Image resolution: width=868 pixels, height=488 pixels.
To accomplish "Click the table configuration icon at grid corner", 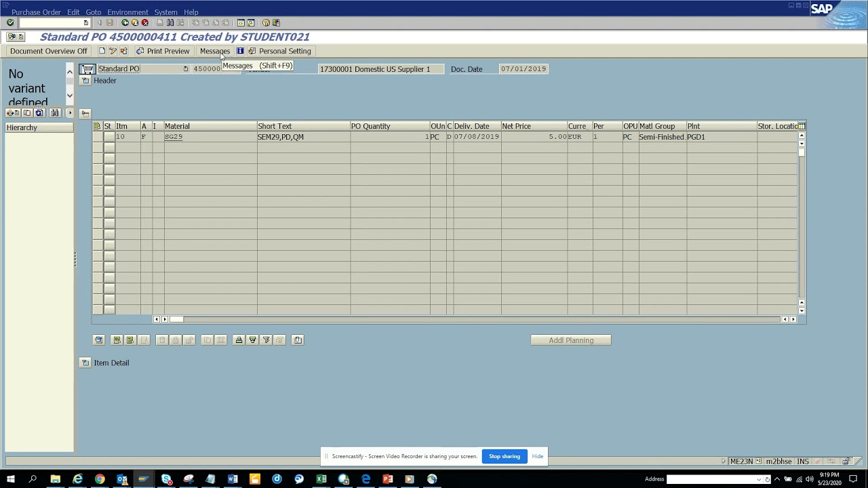I will (x=802, y=126).
